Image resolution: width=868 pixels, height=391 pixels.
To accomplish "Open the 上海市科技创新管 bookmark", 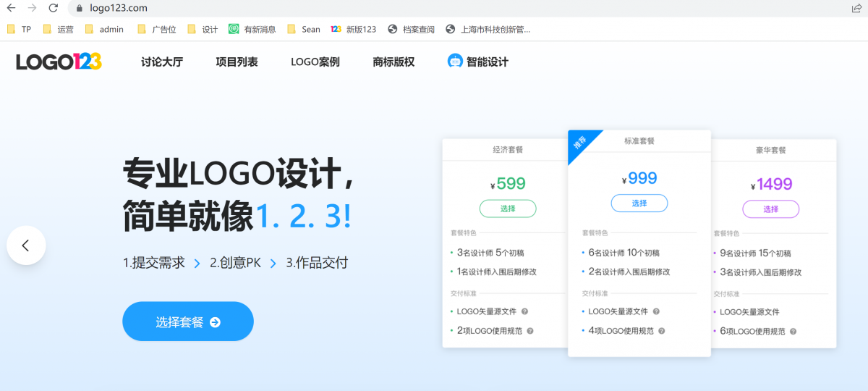I will (488, 29).
